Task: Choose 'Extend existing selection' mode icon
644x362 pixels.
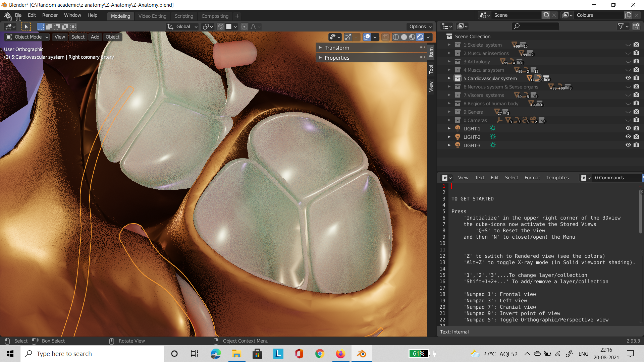Action: [49, 26]
